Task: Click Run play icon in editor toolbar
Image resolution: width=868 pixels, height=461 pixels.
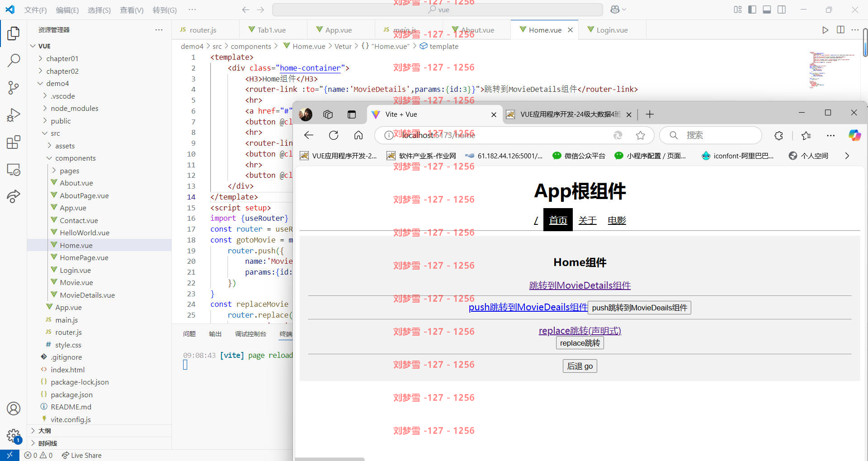Action: (825, 30)
